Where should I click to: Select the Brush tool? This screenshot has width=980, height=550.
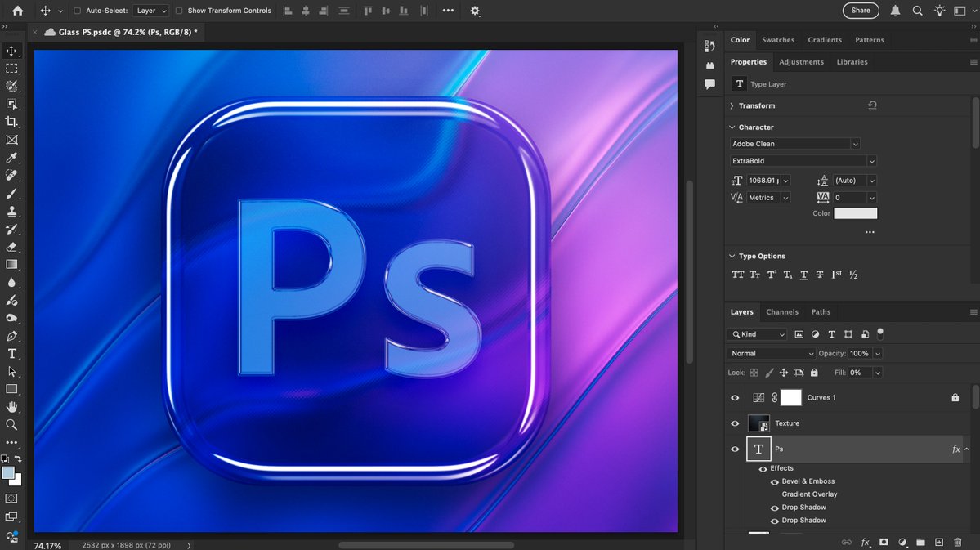pyautogui.click(x=11, y=194)
